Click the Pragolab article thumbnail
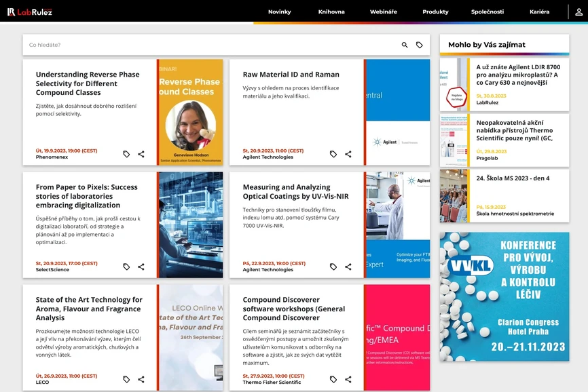 tap(454, 140)
